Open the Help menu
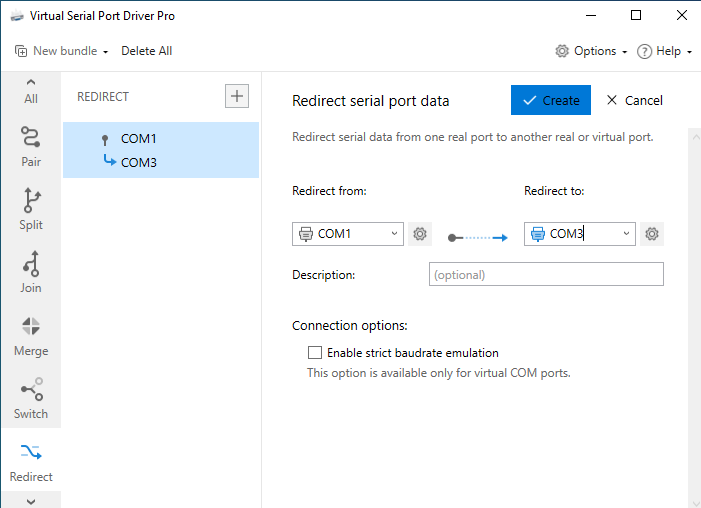The height and width of the screenshot is (508, 701). click(664, 51)
